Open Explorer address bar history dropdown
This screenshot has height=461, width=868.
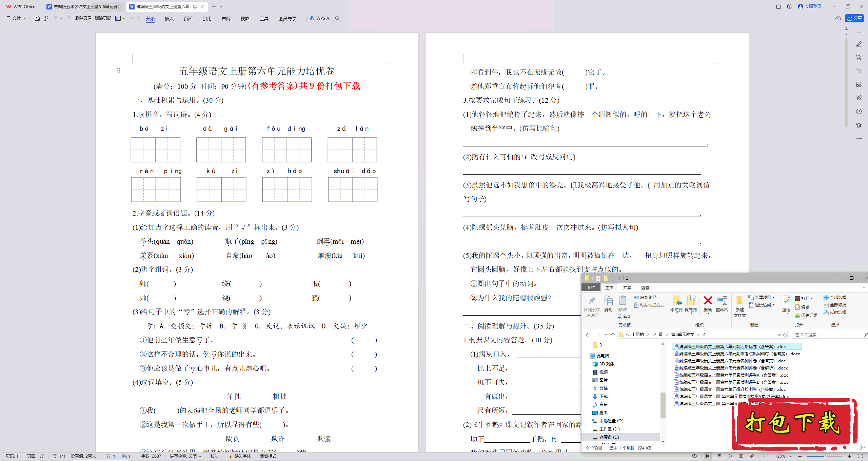coord(778,335)
